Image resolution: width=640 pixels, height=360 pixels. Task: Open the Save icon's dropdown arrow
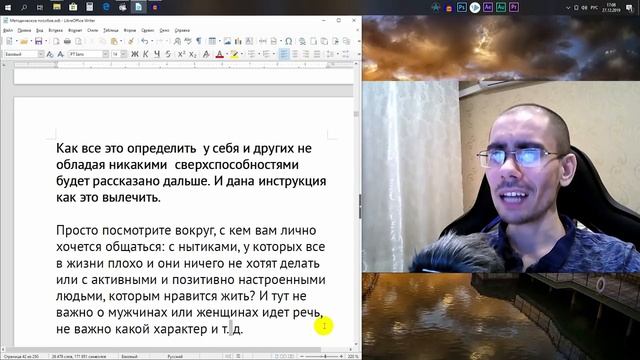[x=46, y=41]
